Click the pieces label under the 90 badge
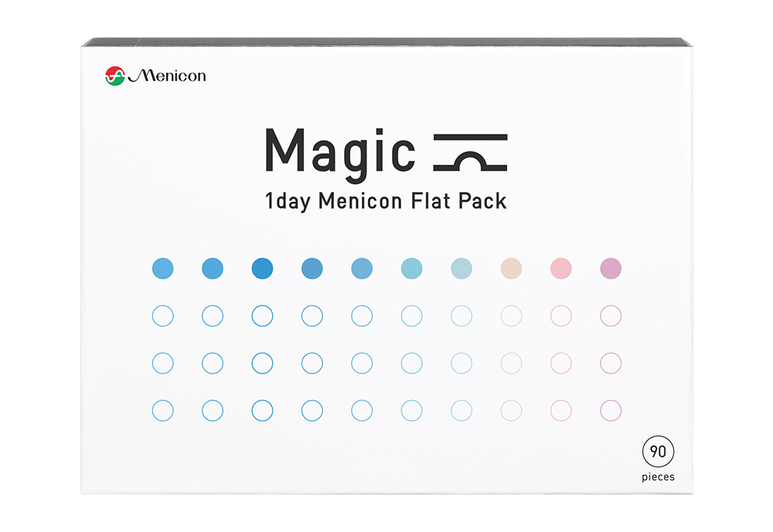The width and height of the screenshot is (773, 532). [x=658, y=477]
